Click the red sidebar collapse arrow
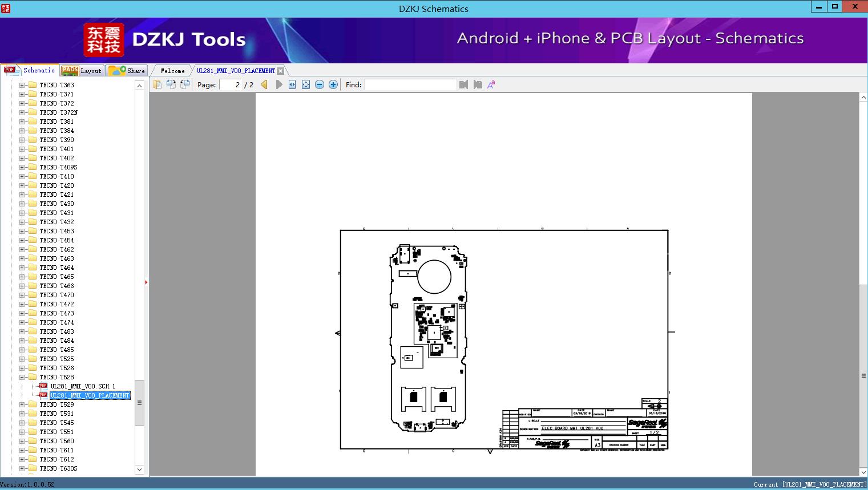 coord(146,282)
